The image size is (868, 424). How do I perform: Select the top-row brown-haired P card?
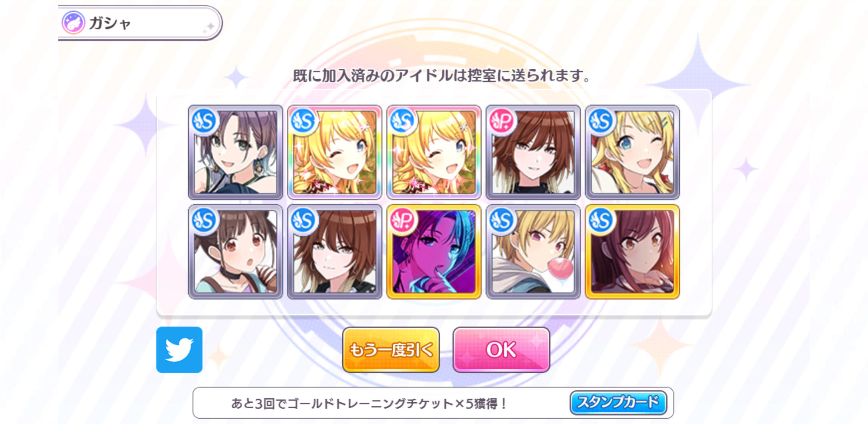533,152
